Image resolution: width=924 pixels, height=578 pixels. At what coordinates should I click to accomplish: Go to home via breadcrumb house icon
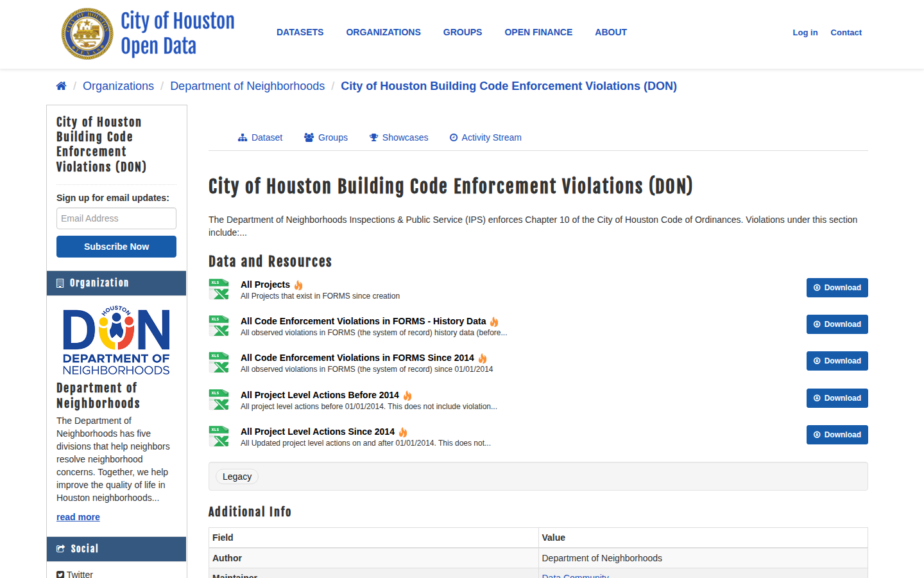point(62,86)
